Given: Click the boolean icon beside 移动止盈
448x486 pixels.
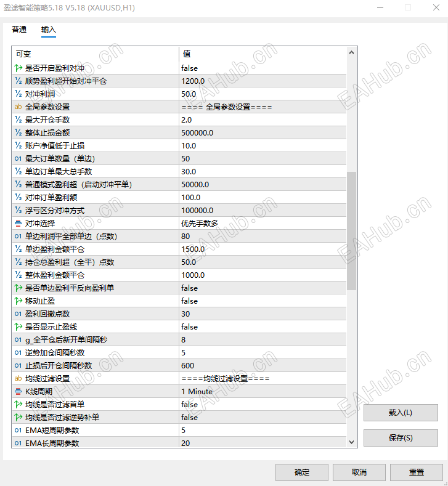Looking at the screenshot, I should coord(18,301).
